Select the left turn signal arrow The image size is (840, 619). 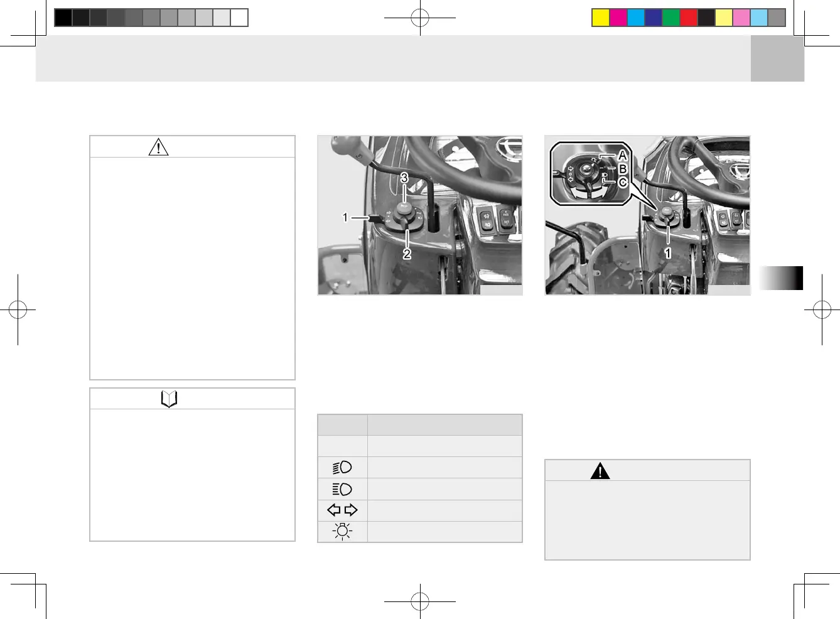click(334, 510)
